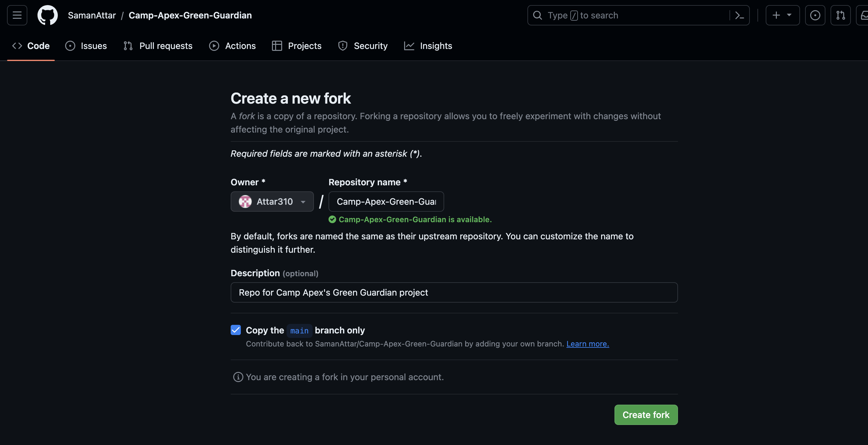The image size is (868, 445).
Task: Click 'You are creating a fork' notice text
Action: pyautogui.click(x=345, y=377)
